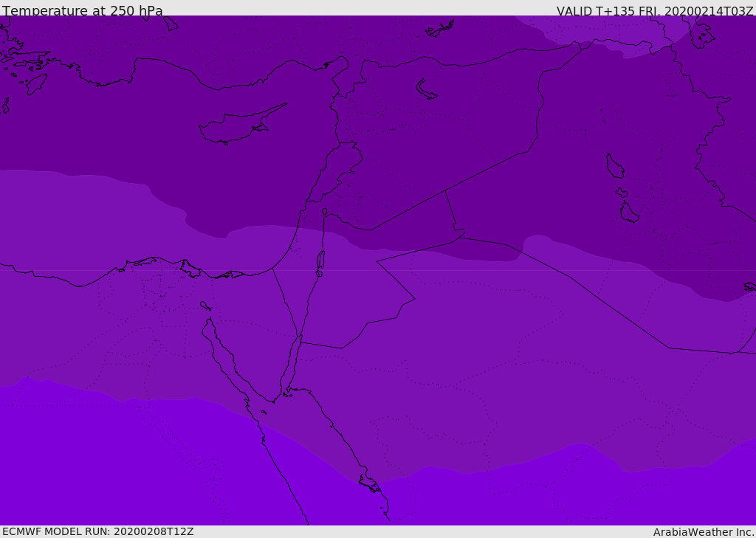Screen dimensions: 756x538
Task: Click the VALID T+135 timestamp text
Action: (x=654, y=11)
